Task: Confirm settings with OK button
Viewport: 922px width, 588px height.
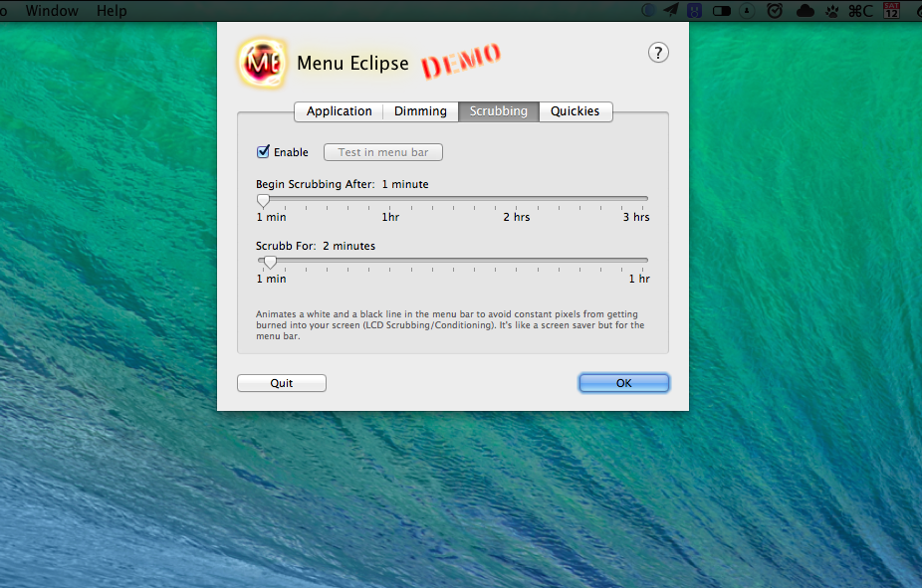Action: 624,383
